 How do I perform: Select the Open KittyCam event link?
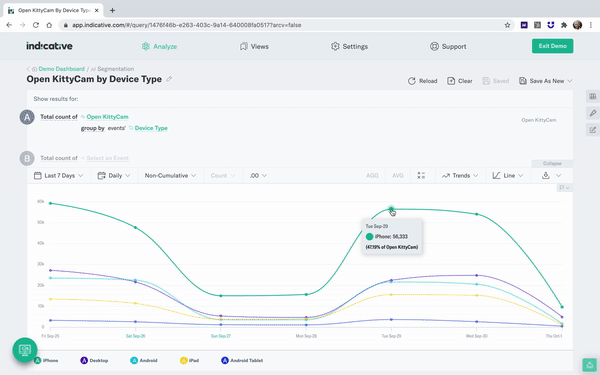[x=107, y=117]
